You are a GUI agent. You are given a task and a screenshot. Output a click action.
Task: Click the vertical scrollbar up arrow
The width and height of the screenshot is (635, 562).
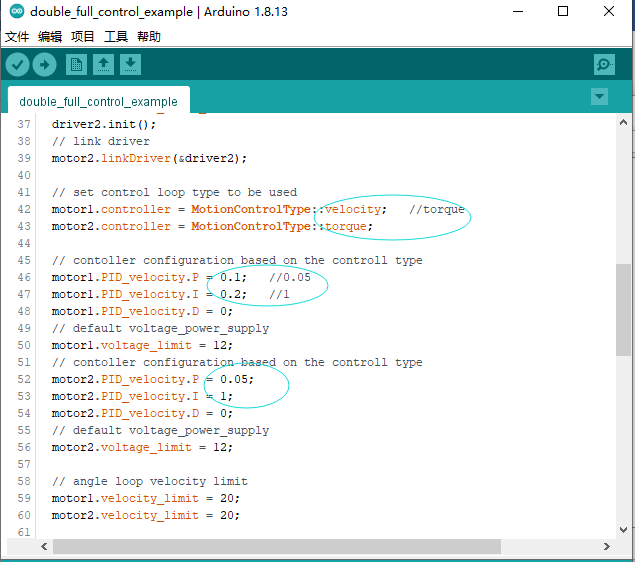click(x=623, y=122)
